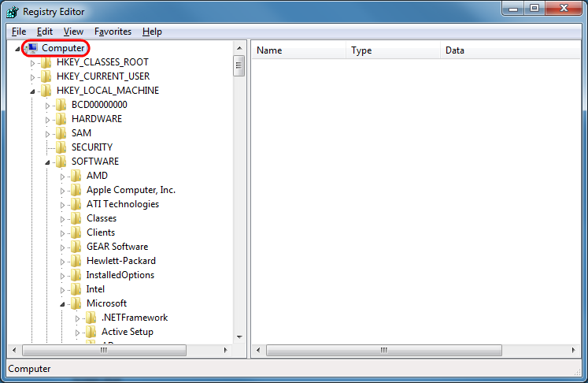Expand the AMD key
The image size is (588, 383).
click(63, 177)
